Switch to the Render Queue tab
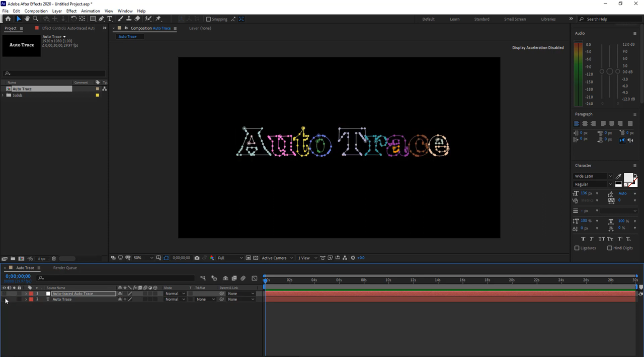The height and width of the screenshot is (357, 644). pos(65,268)
